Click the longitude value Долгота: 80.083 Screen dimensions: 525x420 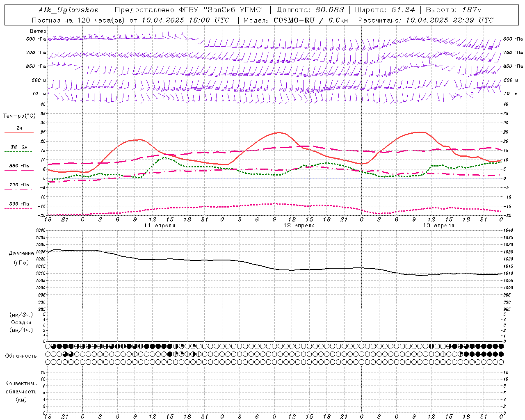tap(311, 10)
